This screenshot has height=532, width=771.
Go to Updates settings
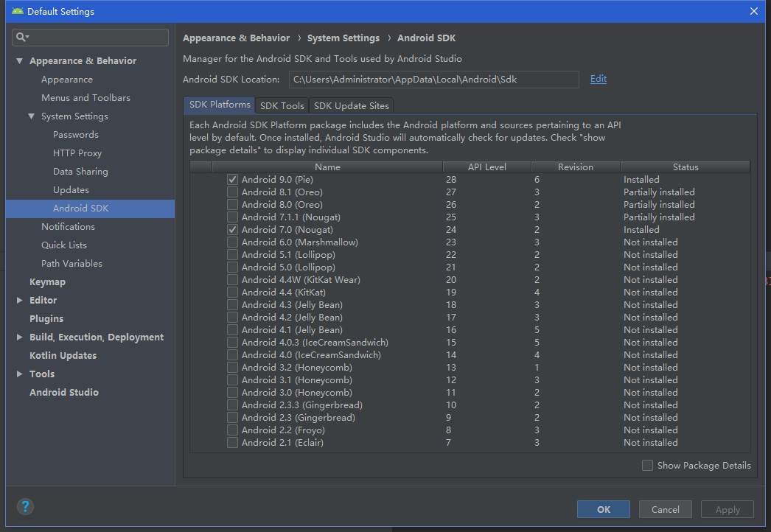[x=71, y=190]
